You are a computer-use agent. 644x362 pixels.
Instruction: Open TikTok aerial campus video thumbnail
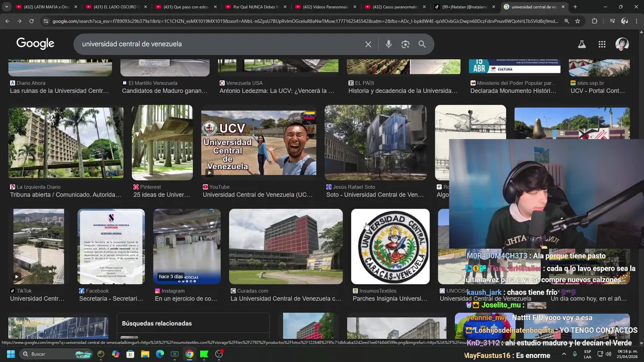[39, 246]
